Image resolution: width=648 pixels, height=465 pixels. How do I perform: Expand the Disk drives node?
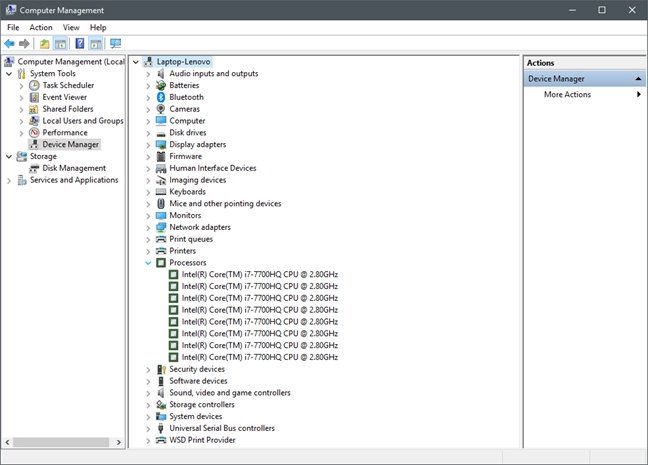pos(148,134)
